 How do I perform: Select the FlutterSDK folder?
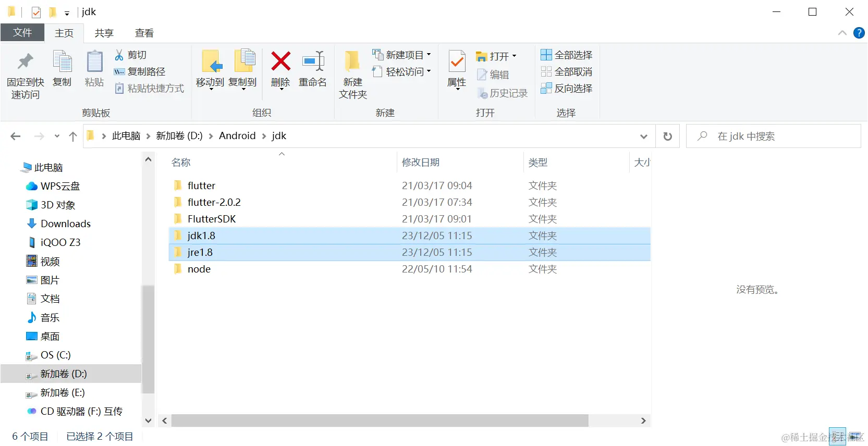pyautogui.click(x=409, y=219)
